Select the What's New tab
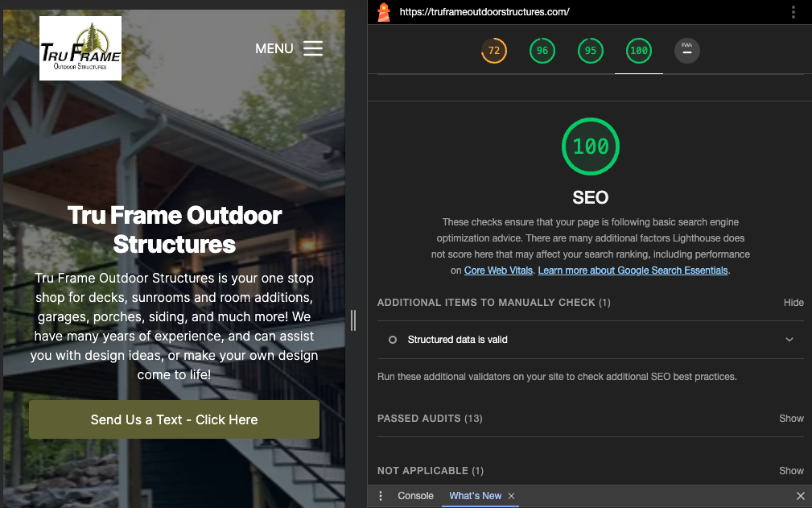 click(x=473, y=496)
